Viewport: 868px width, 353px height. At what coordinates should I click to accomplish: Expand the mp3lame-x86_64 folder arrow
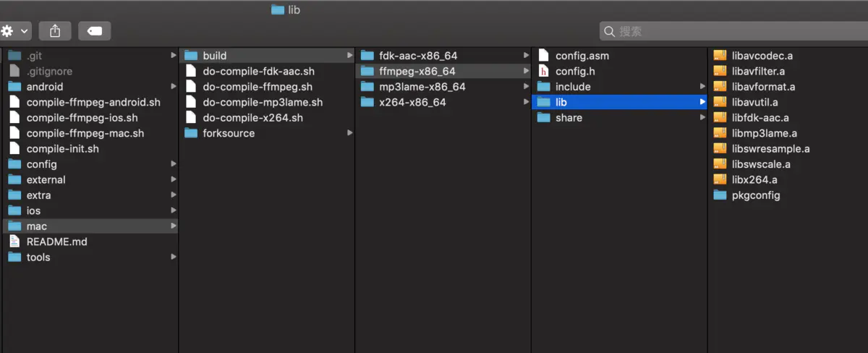(527, 87)
